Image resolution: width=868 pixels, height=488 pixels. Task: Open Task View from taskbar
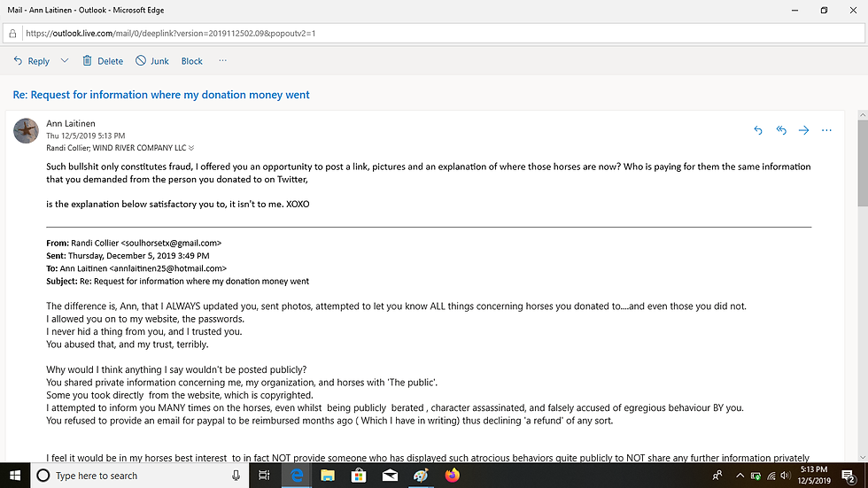point(264,476)
